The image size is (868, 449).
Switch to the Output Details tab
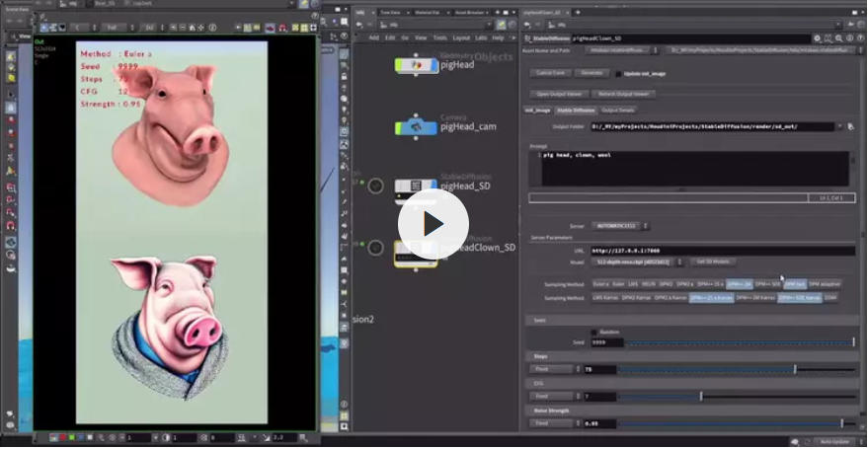618,110
